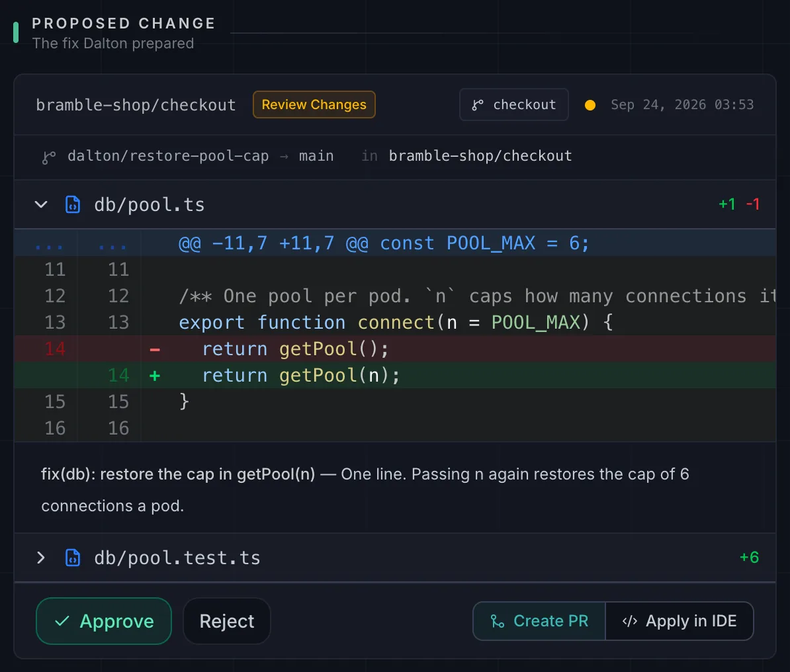Image resolution: width=790 pixels, height=672 pixels.
Task: Apply the change in IDE
Action: [x=679, y=620]
